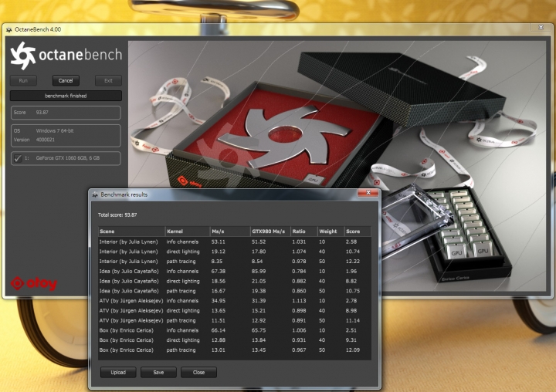
Task: Click the Scene column header
Action: [x=131, y=231]
